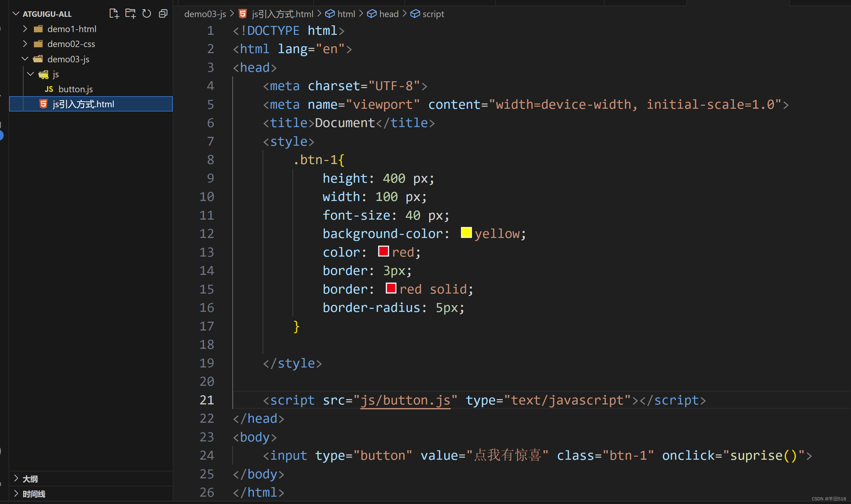This screenshot has height=504, width=851.
Task: Click the cube icon before head in breadcrumb
Action: point(371,13)
